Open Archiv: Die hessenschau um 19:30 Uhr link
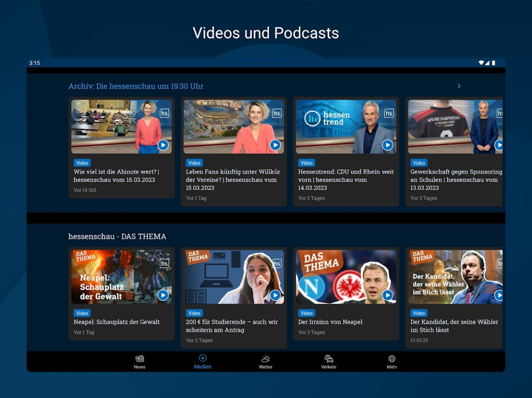Screen dimensions: 532x398 (136, 86)
